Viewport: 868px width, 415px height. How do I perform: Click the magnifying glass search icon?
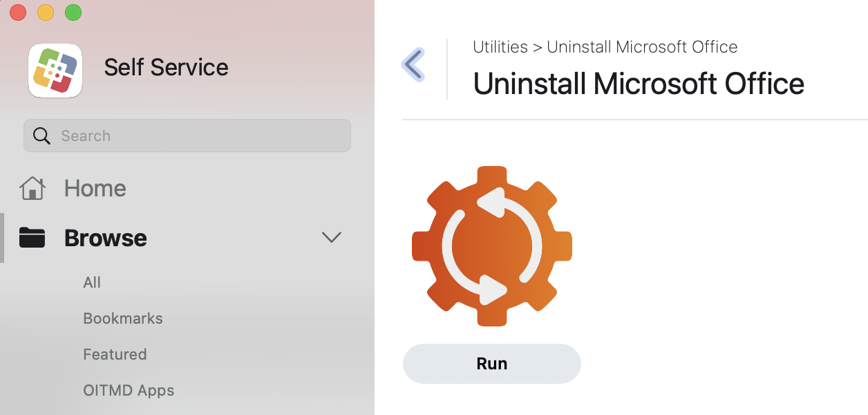click(41, 136)
